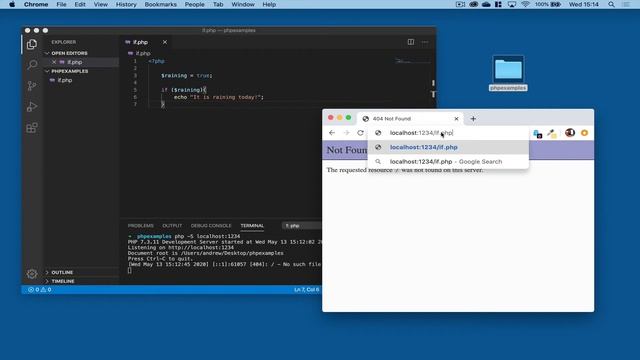Switch to the Terminal panel tab

click(252, 226)
